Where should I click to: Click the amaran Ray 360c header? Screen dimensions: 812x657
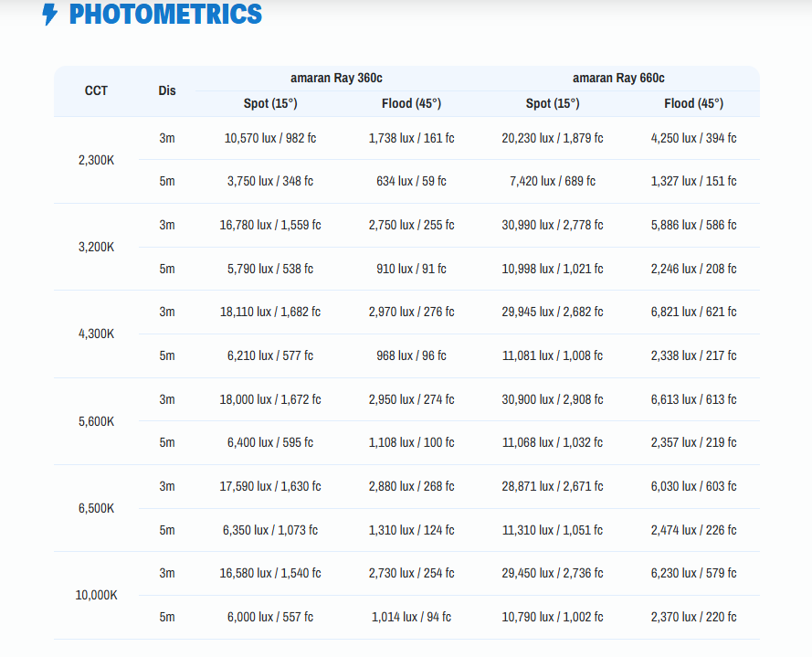click(336, 79)
